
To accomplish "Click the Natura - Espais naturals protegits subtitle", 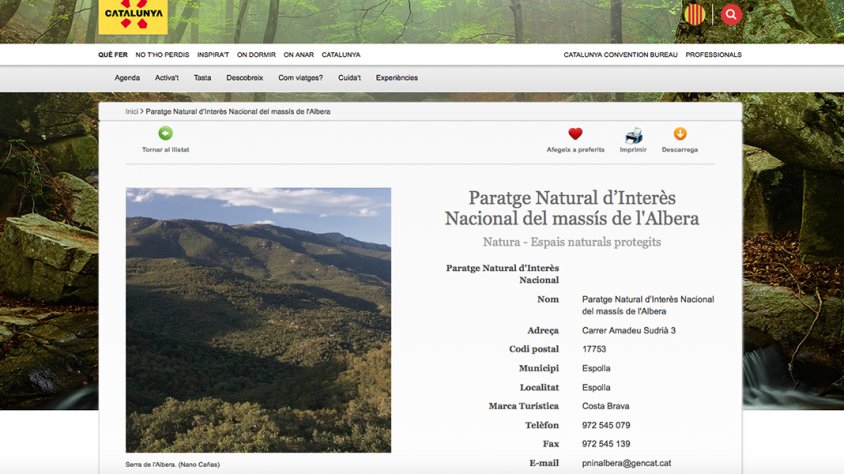I will [572, 243].
